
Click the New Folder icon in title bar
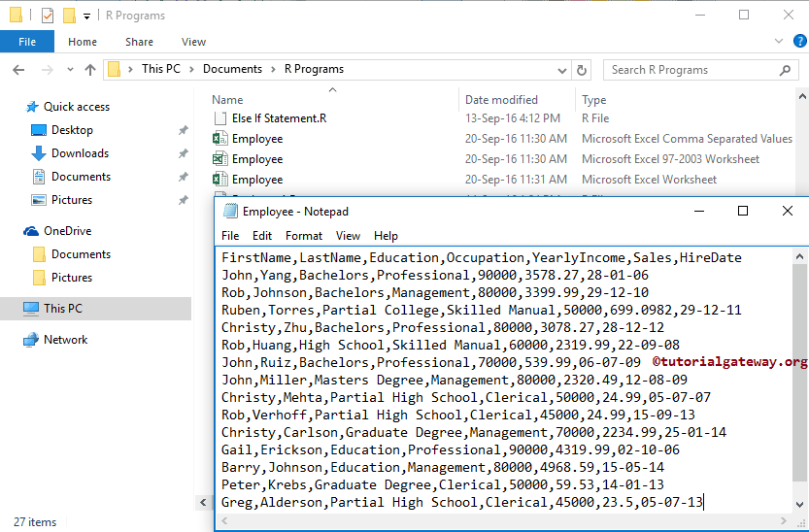click(x=69, y=16)
